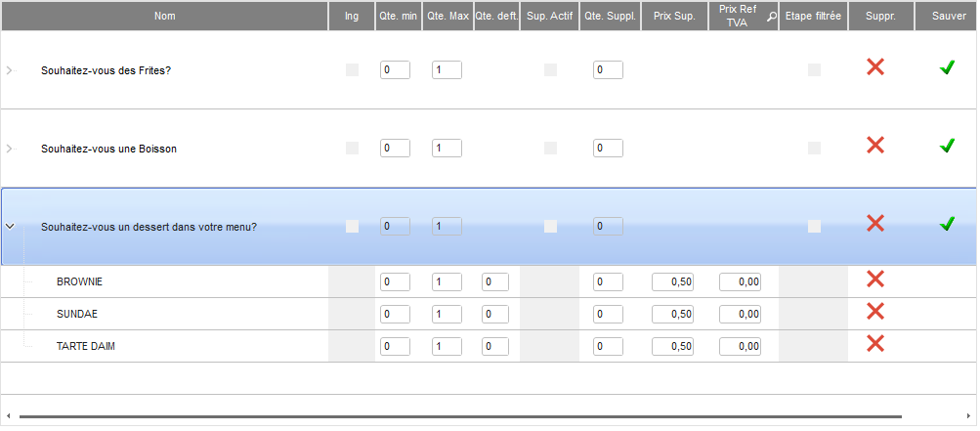This screenshot has width=980, height=431.
Task: Click the Prix Sup. column header
Action: pyautogui.click(x=674, y=16)
